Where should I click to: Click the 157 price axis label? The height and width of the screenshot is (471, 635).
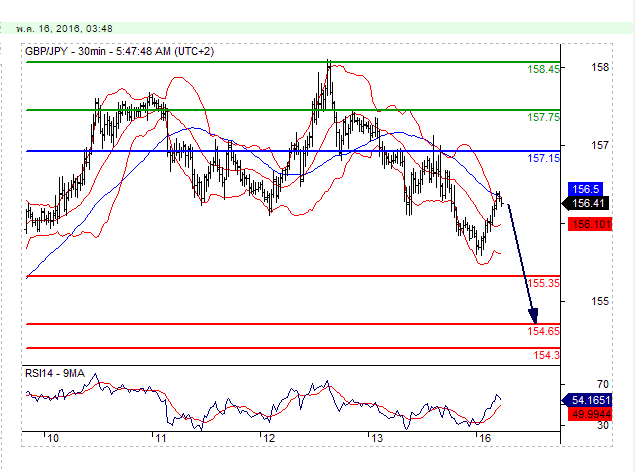(600, 145)
